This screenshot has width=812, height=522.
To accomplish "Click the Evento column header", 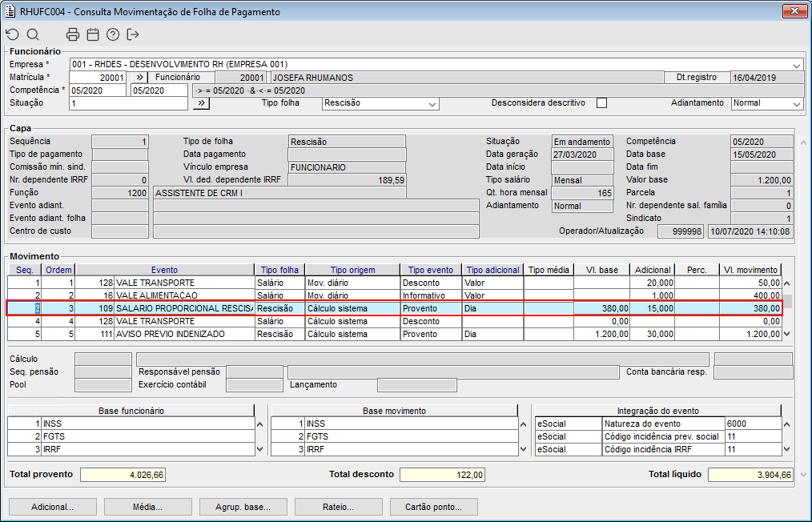I will tap(164, 270).
